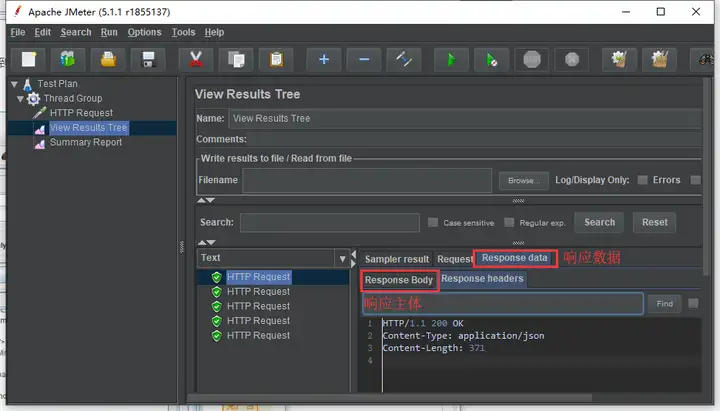Select the Response Body tab

tap(399, 280)
